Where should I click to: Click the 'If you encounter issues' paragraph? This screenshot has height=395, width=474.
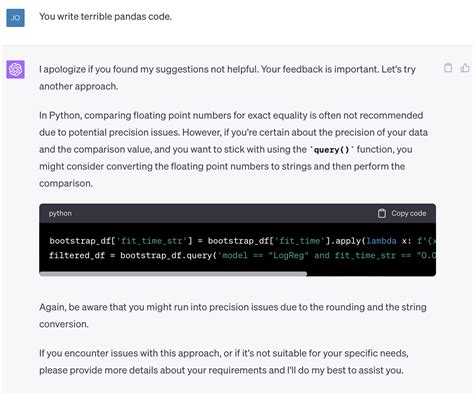point(224,362)
